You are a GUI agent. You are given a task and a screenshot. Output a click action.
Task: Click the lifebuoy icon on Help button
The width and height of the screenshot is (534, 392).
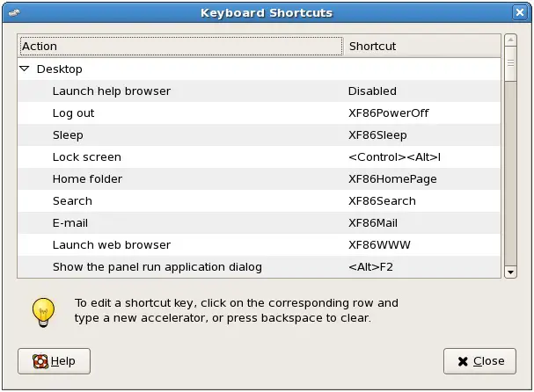(40, 361)
